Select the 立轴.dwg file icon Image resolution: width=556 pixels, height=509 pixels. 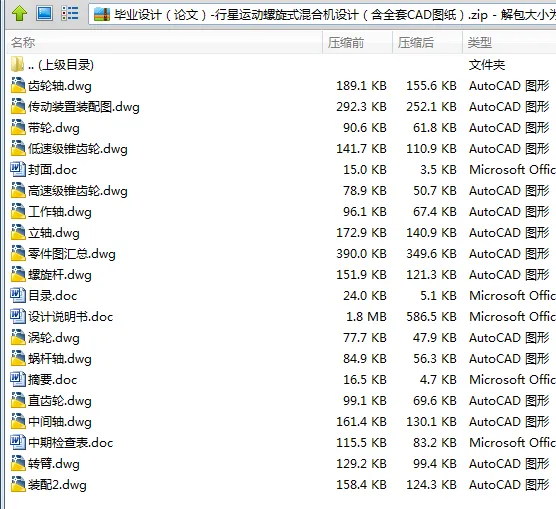click(x=18, y=232)
